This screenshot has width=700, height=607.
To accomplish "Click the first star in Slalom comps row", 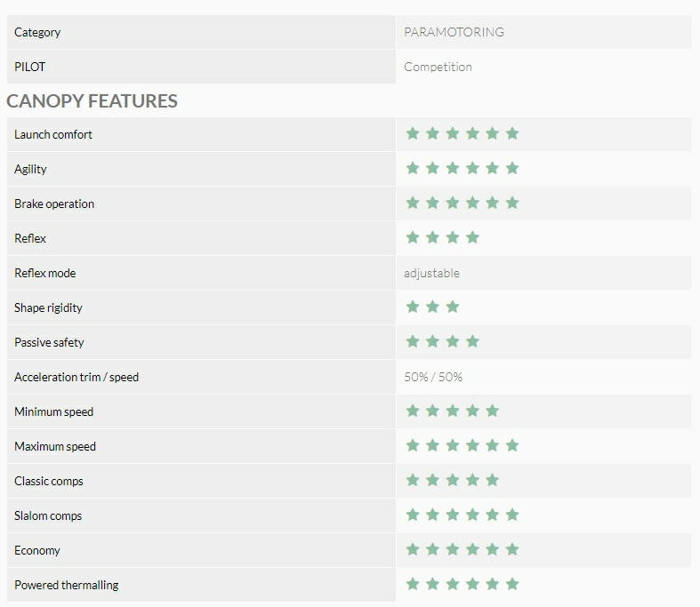I will tap(413, 515).
